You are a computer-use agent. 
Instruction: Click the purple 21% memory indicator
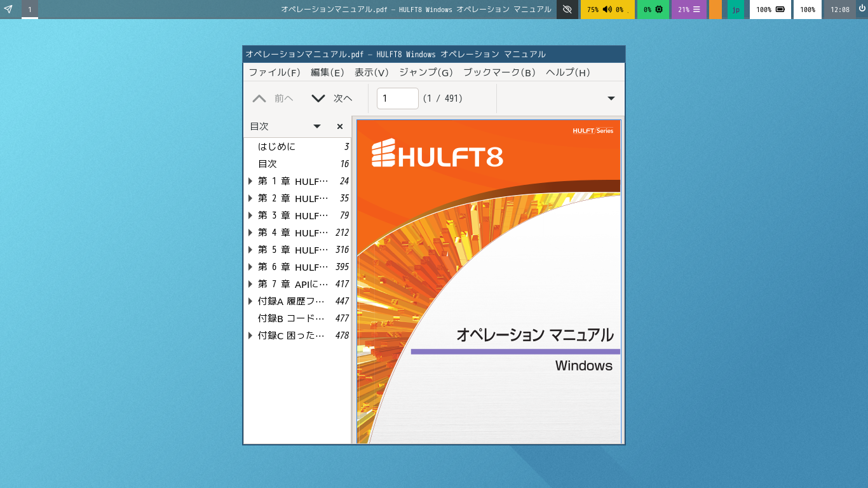coord(689,10)
